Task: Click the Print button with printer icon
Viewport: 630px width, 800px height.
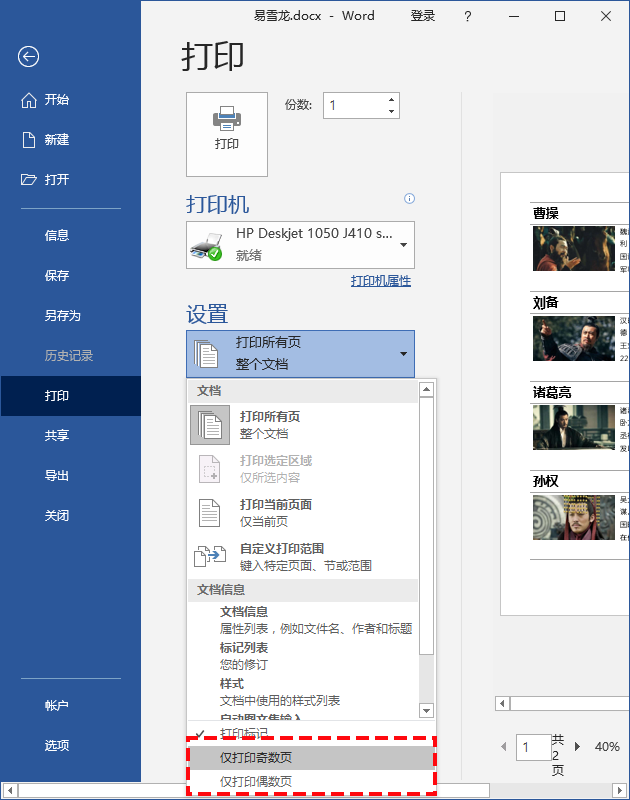Action: point(227,134)
